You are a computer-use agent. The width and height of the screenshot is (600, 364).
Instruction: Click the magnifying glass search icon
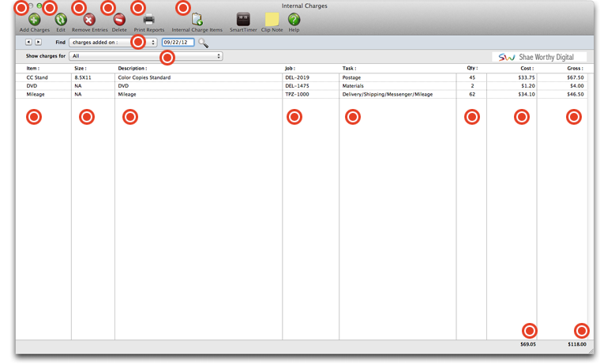point(204,43)
